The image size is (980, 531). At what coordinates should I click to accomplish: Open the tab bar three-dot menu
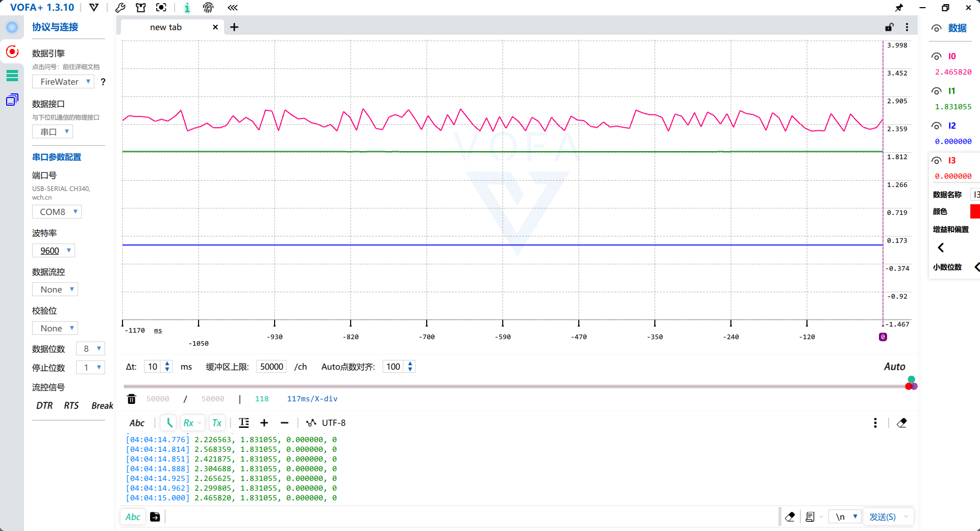click(x=907, y=27)
